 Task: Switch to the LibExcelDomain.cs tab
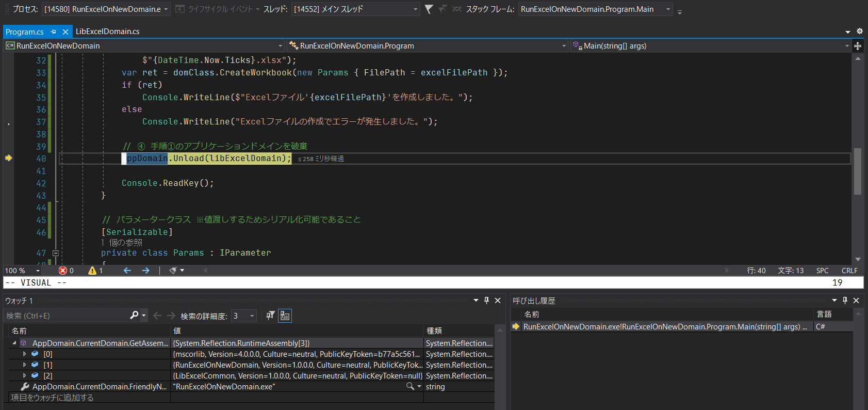coord(107,31)
